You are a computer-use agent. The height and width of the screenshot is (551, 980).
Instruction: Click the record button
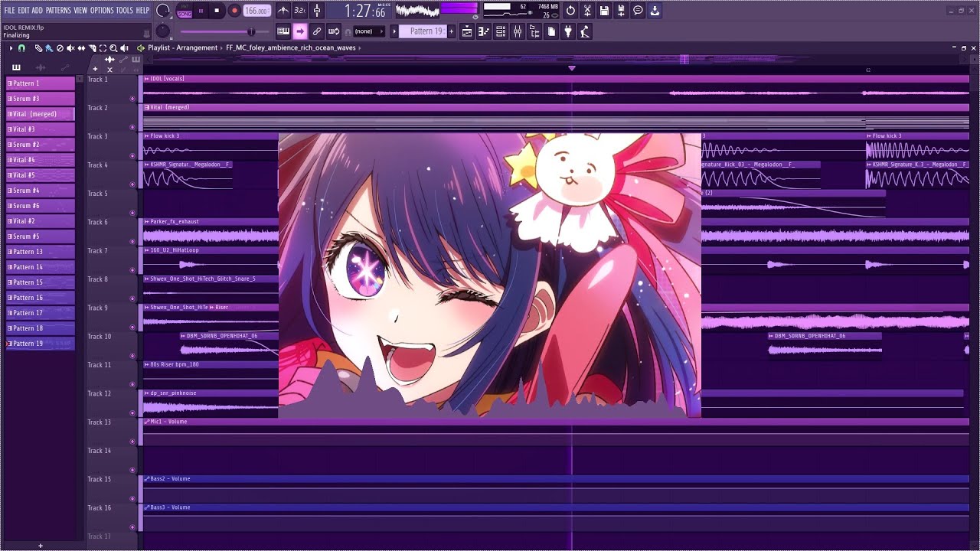point(234,11)
